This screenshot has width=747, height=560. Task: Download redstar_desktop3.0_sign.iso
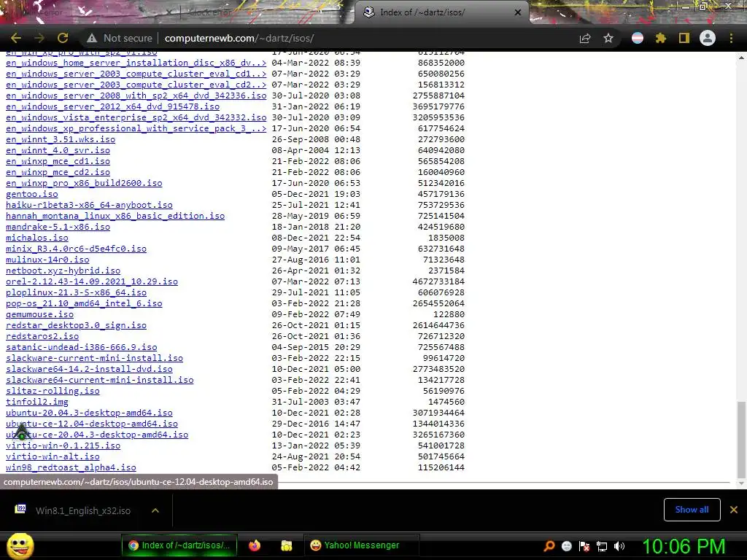[76, 326]
